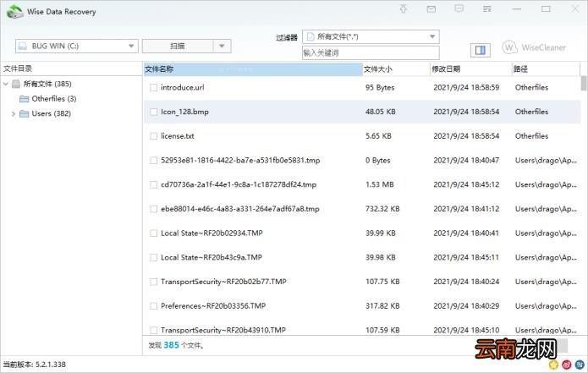Click the upgrade arrow icon in title bar

(x=404, y=8)
